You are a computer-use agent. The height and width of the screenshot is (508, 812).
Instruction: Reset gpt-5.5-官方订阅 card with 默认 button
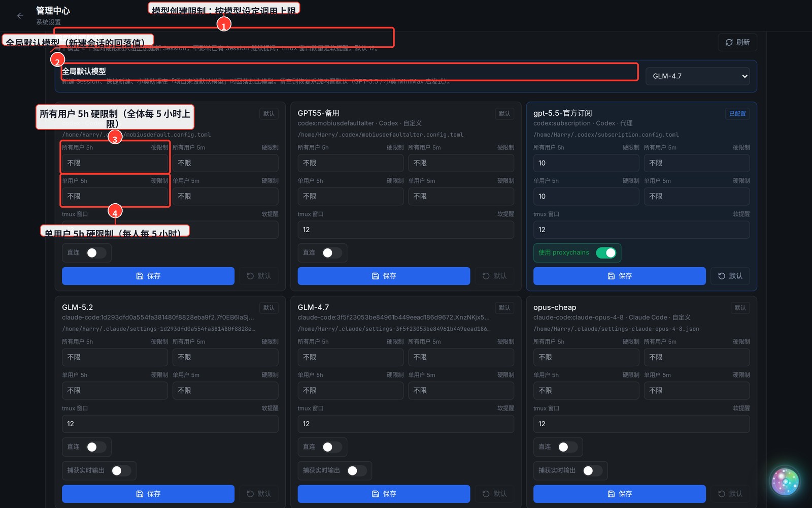(x=730, y=276)
